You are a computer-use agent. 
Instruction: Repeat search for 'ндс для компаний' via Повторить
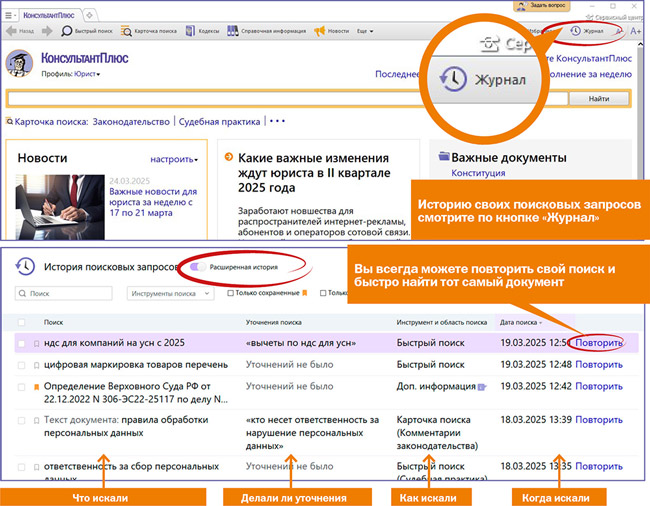(599, 343)
